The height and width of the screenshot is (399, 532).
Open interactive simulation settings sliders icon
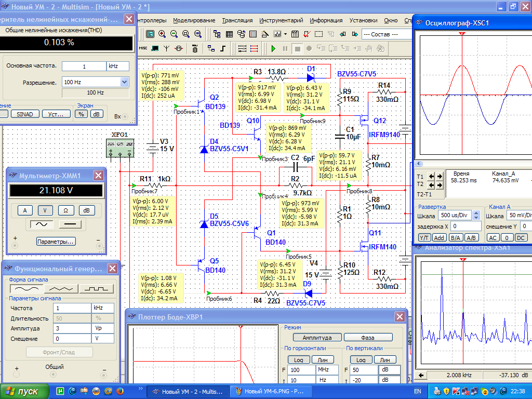[242, 48]
